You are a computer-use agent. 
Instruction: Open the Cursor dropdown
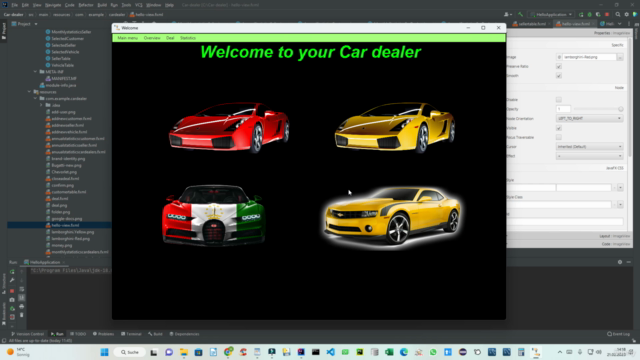[589, 147]
